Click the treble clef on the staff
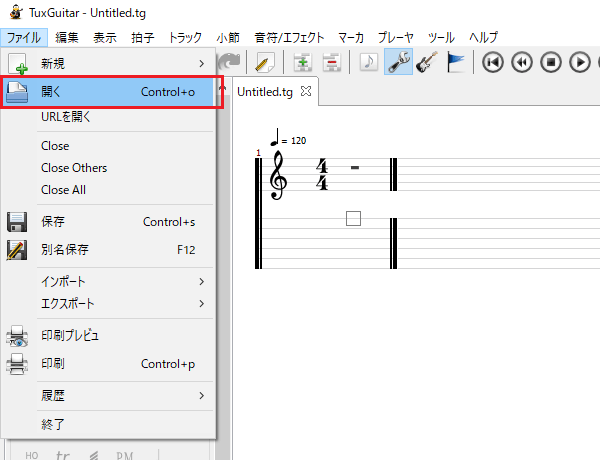This screenshot has height=460, width=600. [x=278, y=175]
